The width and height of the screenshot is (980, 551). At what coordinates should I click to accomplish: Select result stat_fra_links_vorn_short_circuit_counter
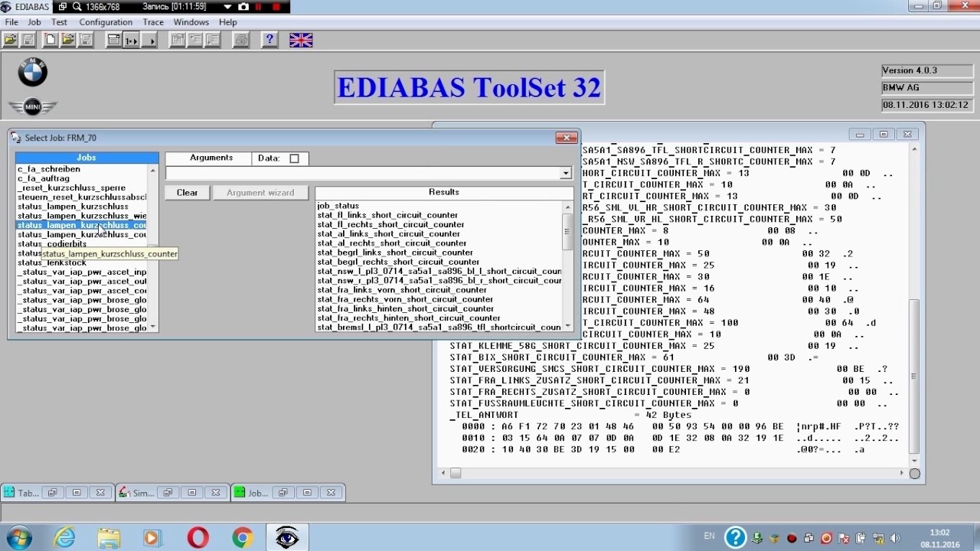(402, 290)
